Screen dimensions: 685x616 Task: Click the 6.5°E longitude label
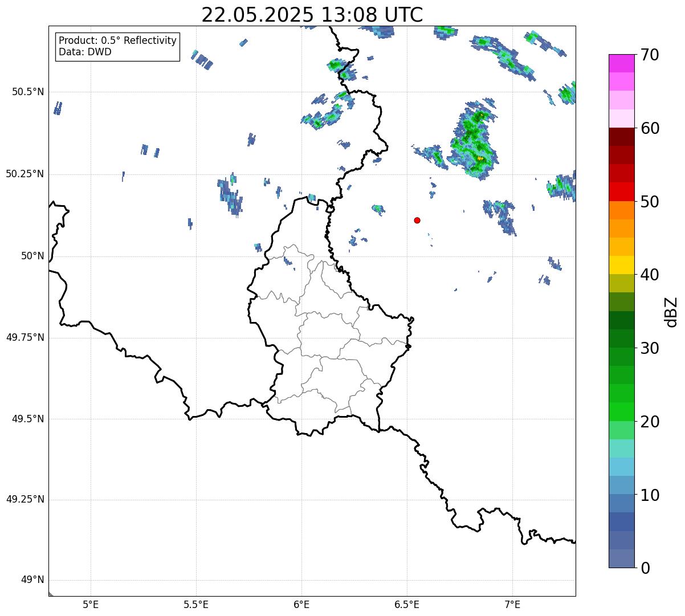(407, 604)
